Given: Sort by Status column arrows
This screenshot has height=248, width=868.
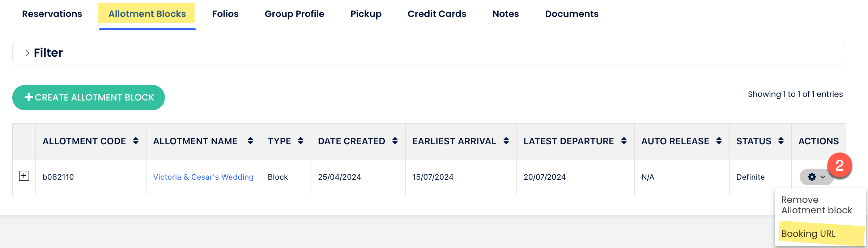Looking at the screenshot, I should 781,141.
